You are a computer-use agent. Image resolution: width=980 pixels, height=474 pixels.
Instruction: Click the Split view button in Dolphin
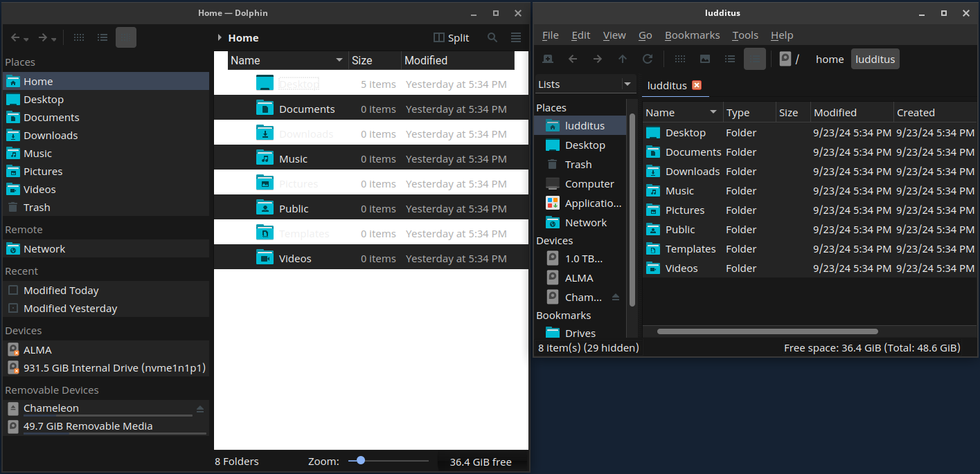(x=451, y=38)
